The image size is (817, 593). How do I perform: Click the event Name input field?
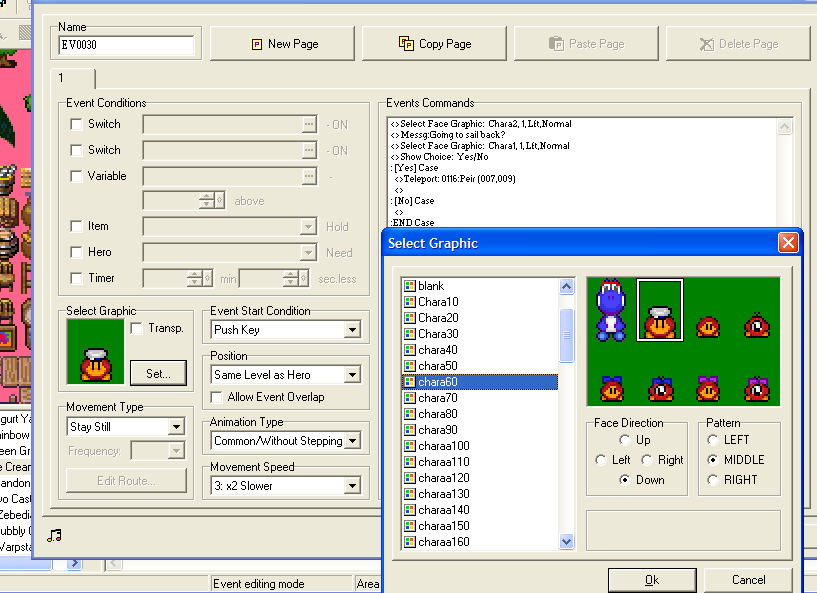[x=126, y=45]
